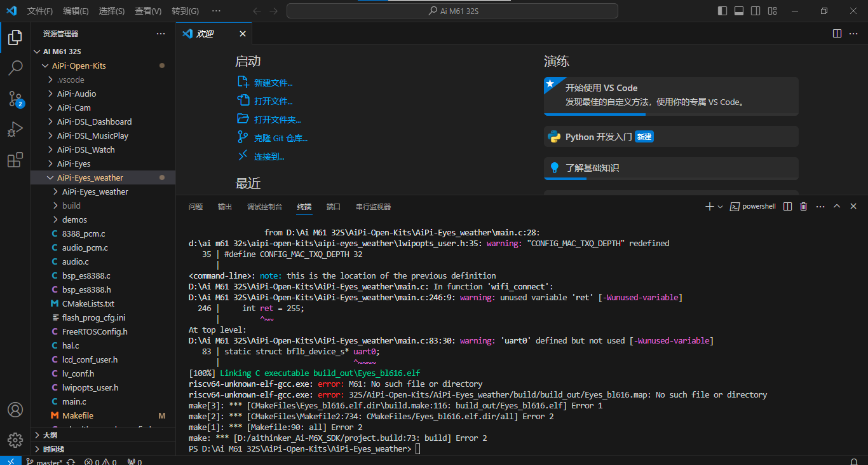Open terminal launch profile dropdown arrow
The width and height of the screenshot is (868, 465).
click(721, 207)
